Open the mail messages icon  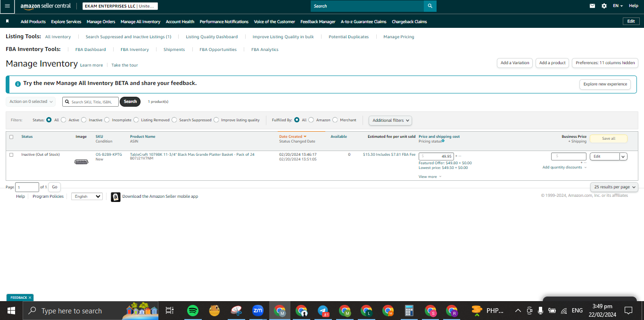click(592, 6)
